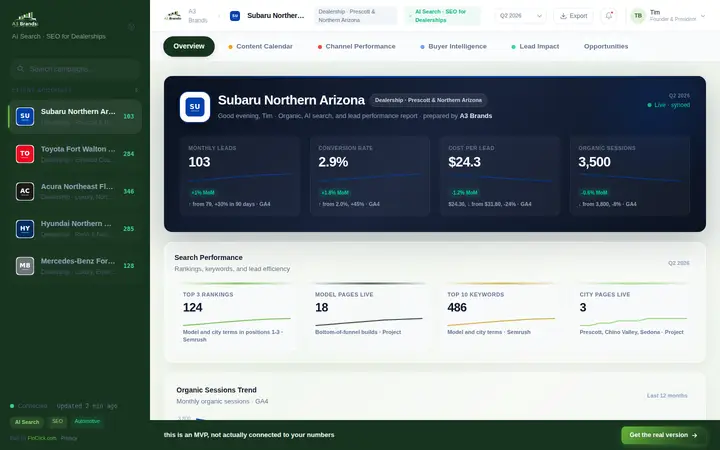The image size is (720, 450).
Task: Click the Export button
Action: [573, 16]
